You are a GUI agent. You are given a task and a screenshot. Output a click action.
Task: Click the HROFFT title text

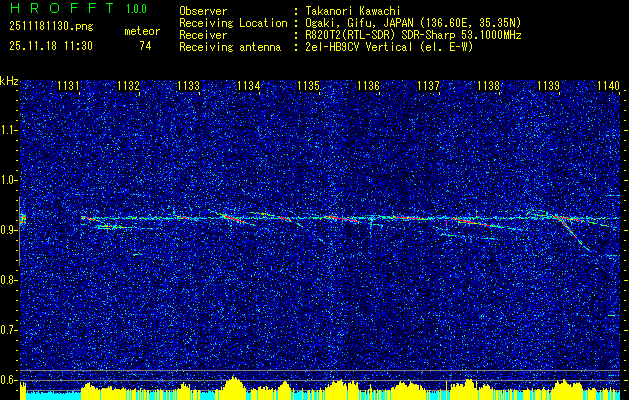pos(51,9)
